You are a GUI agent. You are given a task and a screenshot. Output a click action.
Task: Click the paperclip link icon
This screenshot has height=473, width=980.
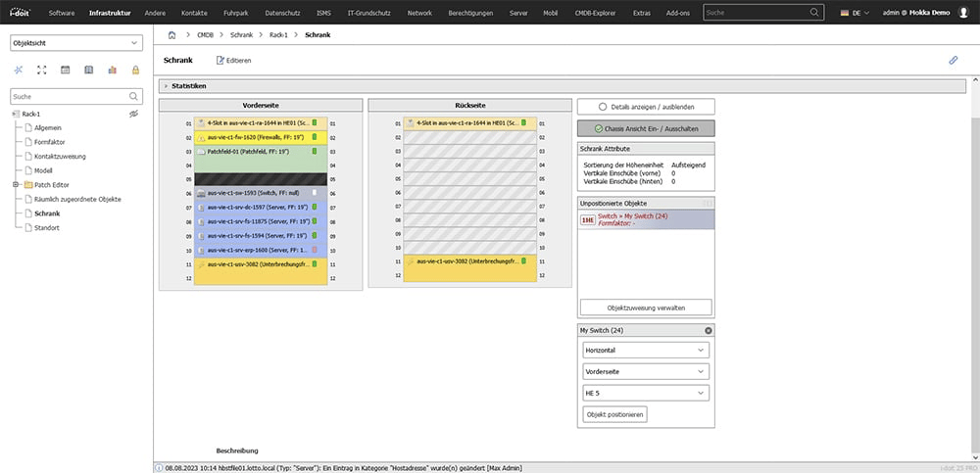click(953, 60)
